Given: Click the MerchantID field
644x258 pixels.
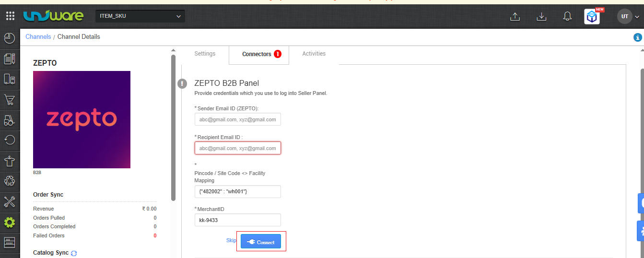Looking at the screenshot, I should [x=237, y=220].
